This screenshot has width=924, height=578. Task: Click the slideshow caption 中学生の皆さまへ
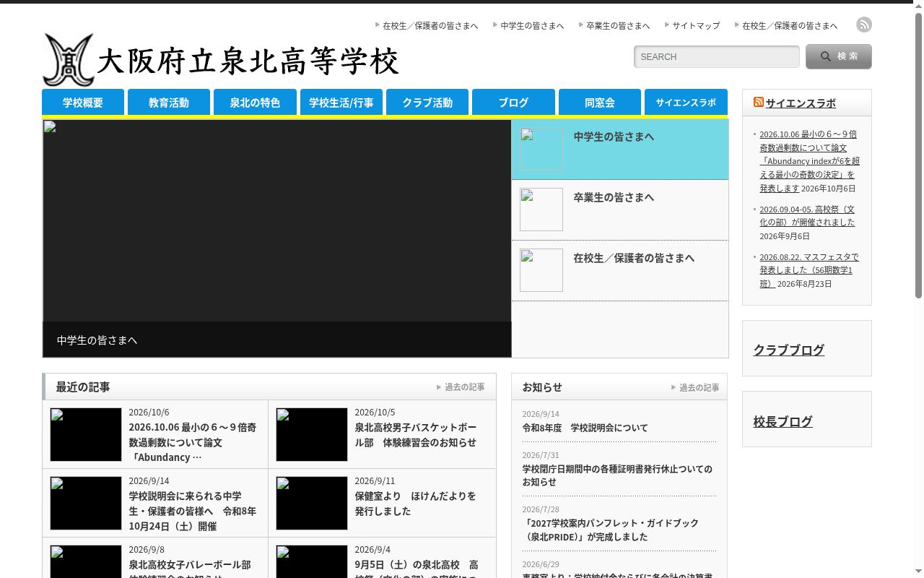(97, 340)
